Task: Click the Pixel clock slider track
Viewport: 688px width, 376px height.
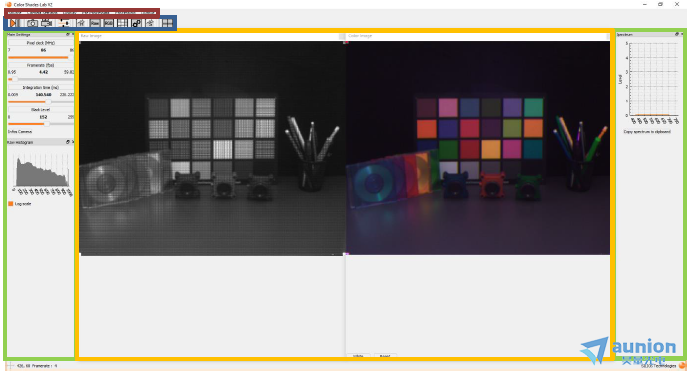Action: click(40, 57)
